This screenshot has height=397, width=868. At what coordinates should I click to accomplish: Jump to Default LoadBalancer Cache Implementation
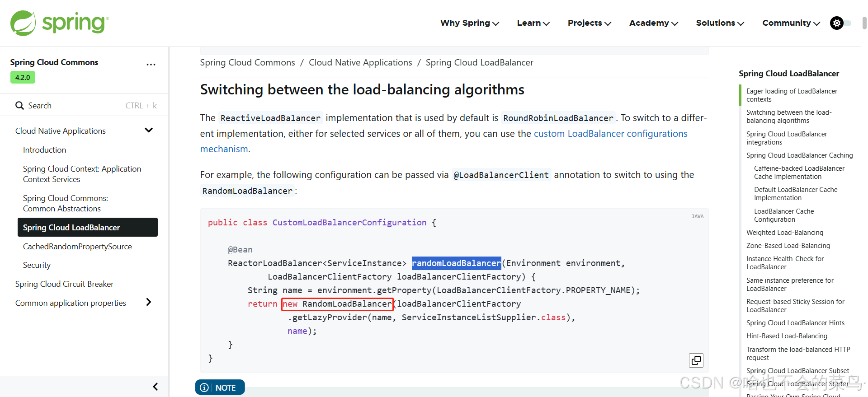pyautogui.click(x=796, y=194)
